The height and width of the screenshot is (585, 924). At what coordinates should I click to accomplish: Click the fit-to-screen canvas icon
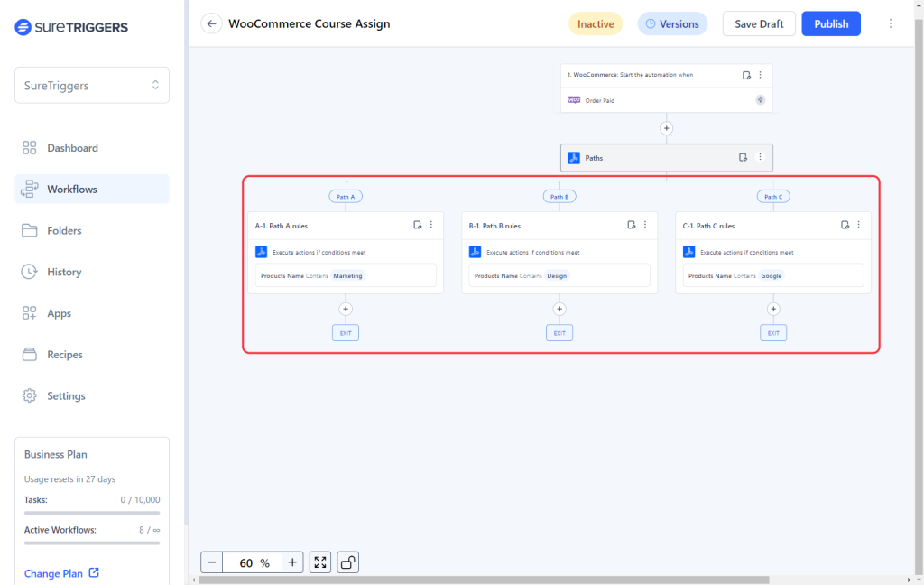click(320, 562)
